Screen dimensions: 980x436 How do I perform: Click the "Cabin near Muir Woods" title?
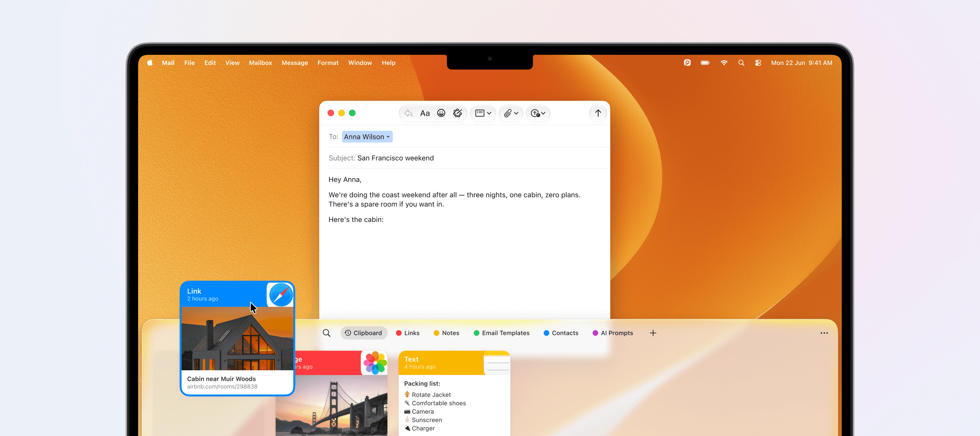click(x=222, y=379)
